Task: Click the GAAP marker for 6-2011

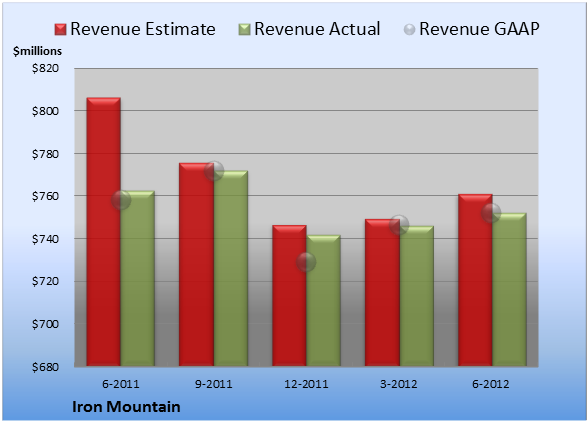Action: pos(121,200)
